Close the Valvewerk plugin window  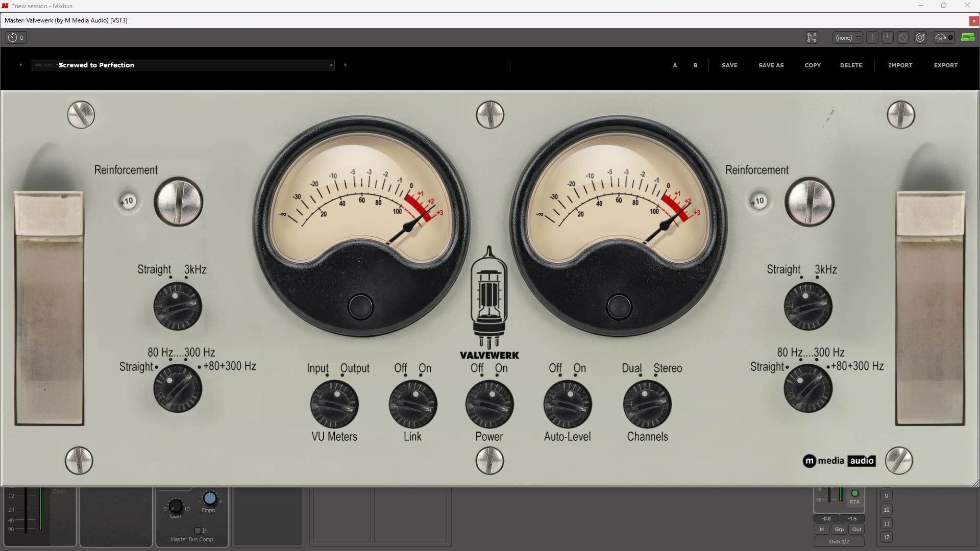tap(974, 21)
